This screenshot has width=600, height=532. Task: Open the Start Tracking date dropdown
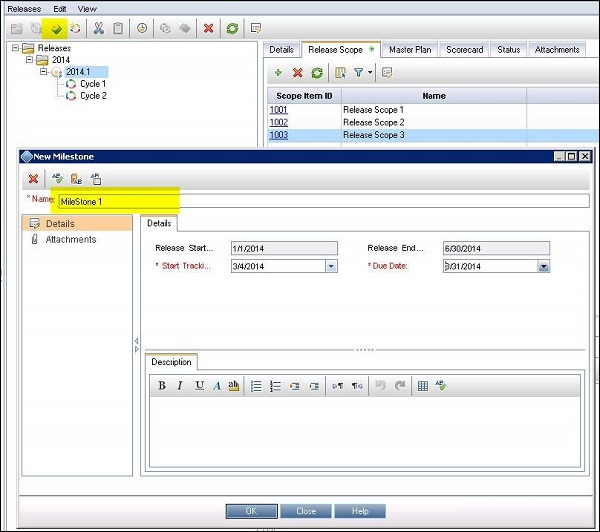pos(331,267)
